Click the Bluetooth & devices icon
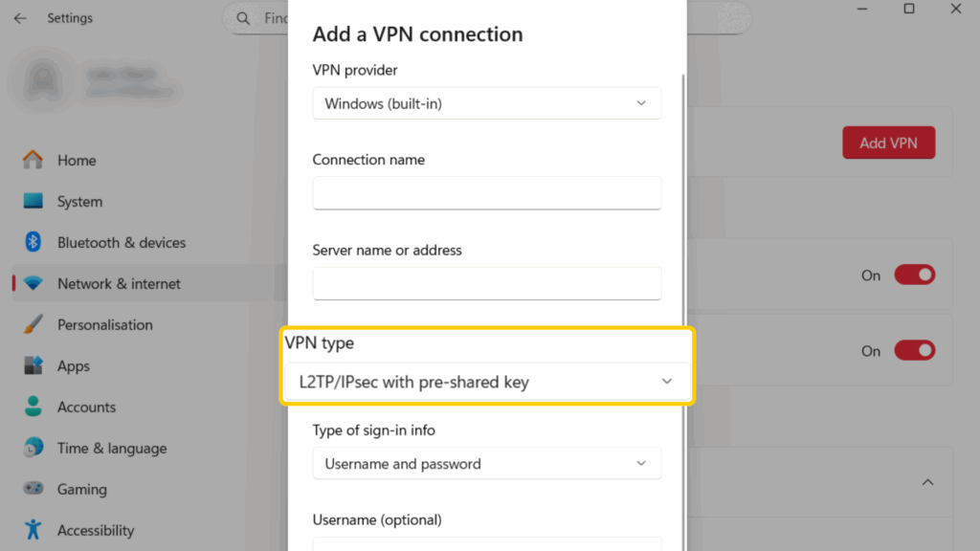 [x=33, y=243]
